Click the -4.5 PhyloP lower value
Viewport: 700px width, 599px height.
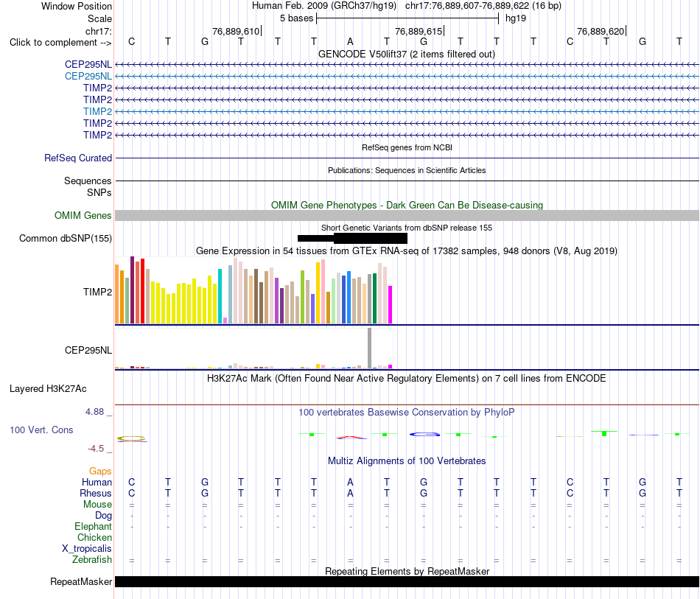pos(96,449)
